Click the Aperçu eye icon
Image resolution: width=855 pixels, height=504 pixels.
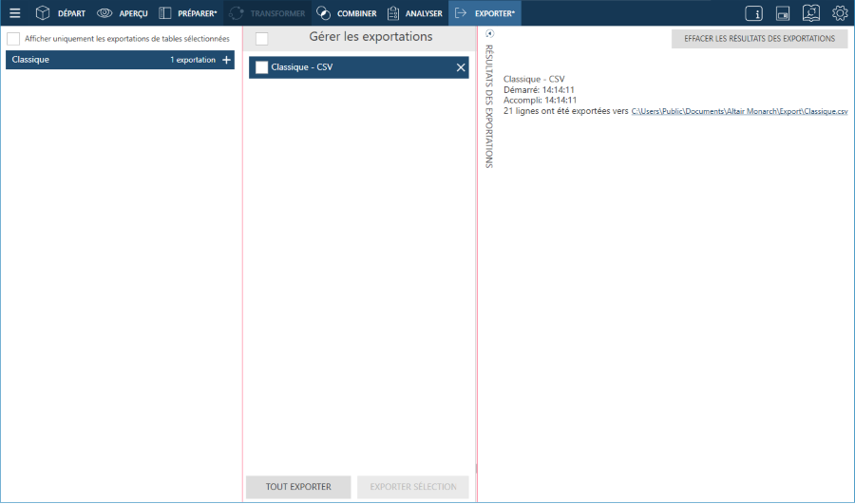(x=104, y=13)
